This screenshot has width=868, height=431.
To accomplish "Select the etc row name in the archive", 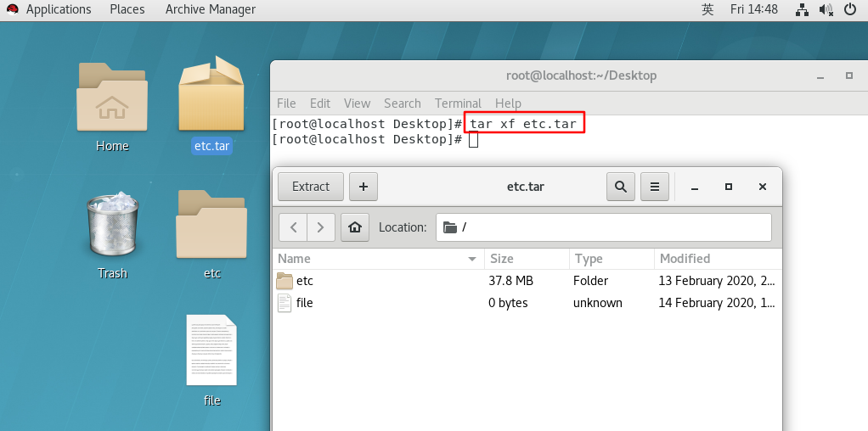I will 304,281.
